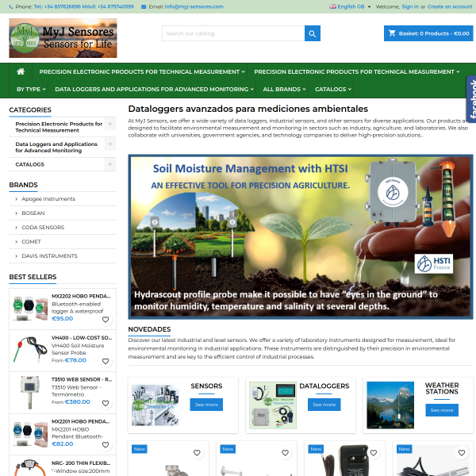Click the UK flag language icon
The image size is (476, 476).
pyautogui.click(x=332, y=6)
